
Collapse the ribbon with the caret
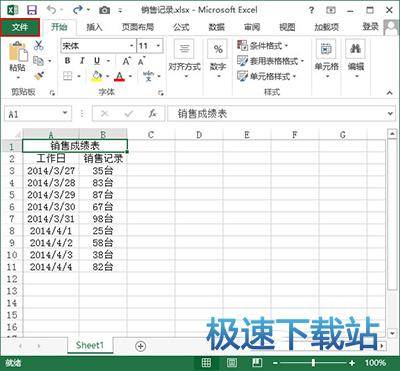[x=390, y=93]
